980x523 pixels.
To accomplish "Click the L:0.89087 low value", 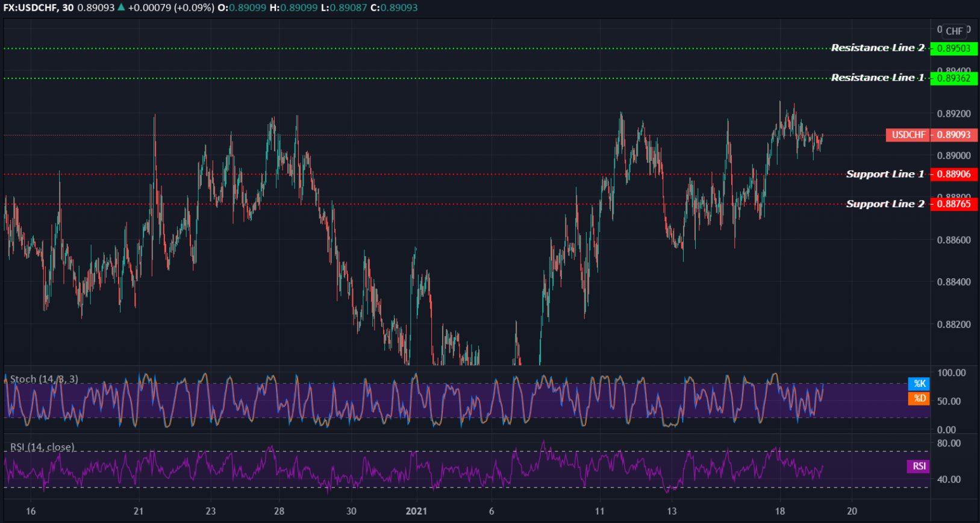I will click(343, 7).
